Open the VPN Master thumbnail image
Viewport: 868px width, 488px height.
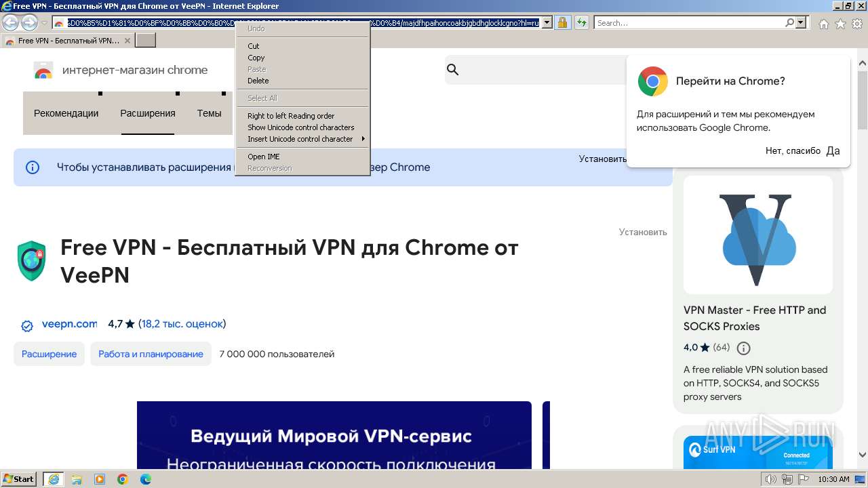[758, 235]
